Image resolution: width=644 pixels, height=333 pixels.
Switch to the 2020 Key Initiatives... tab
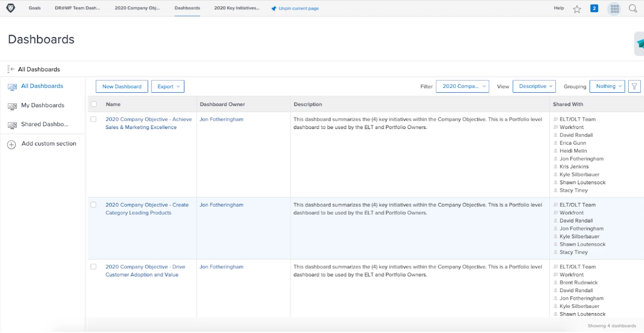point(237,8)
